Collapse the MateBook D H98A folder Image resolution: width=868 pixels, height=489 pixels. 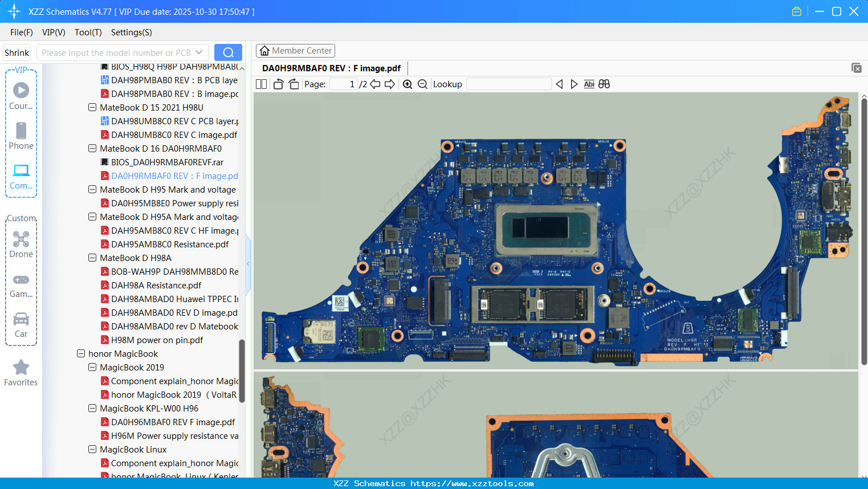(x=92, y=258)
